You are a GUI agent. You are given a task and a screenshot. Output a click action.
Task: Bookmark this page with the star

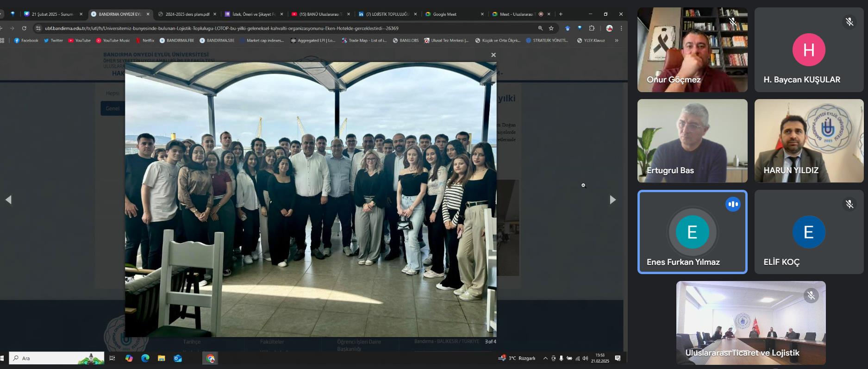(551, 28)
